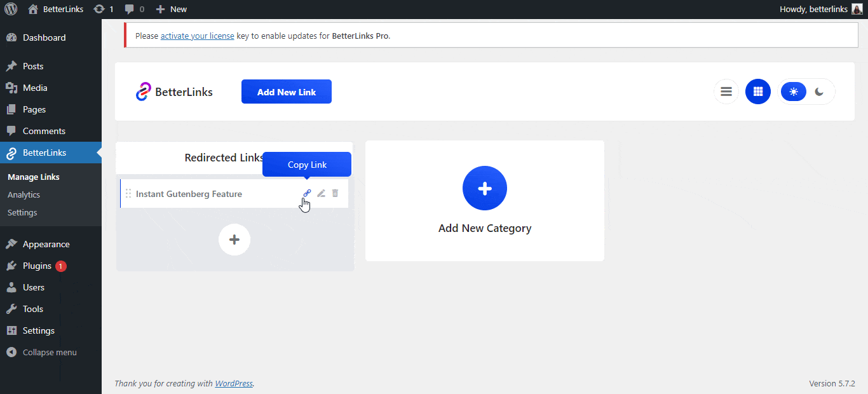Click the Media icon in sidebar
868x394 pixels.
pyautogui.click(x=11, y=88)
